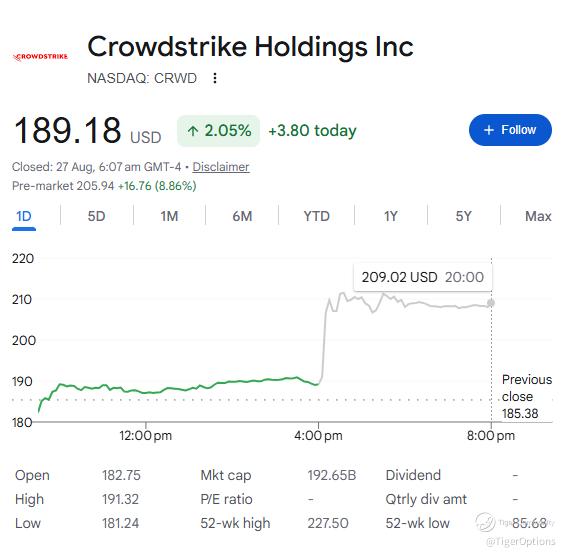Select the 1D time range tab
This screenshot has height=554, width=566.
[24, 217]
